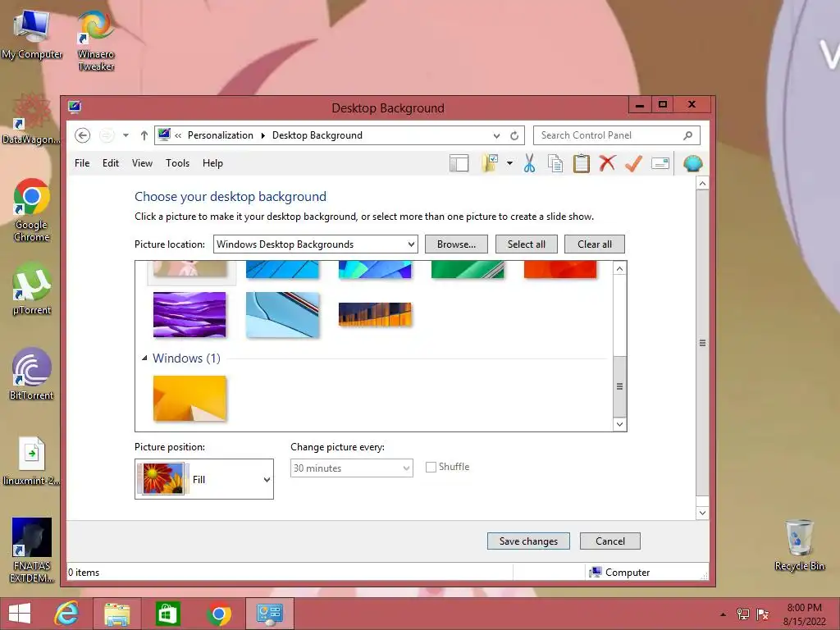This screenshot has width=840, height=630.
Task: Open the Winaero Tweaker desktop shortcut
Action: pos(96,41)
